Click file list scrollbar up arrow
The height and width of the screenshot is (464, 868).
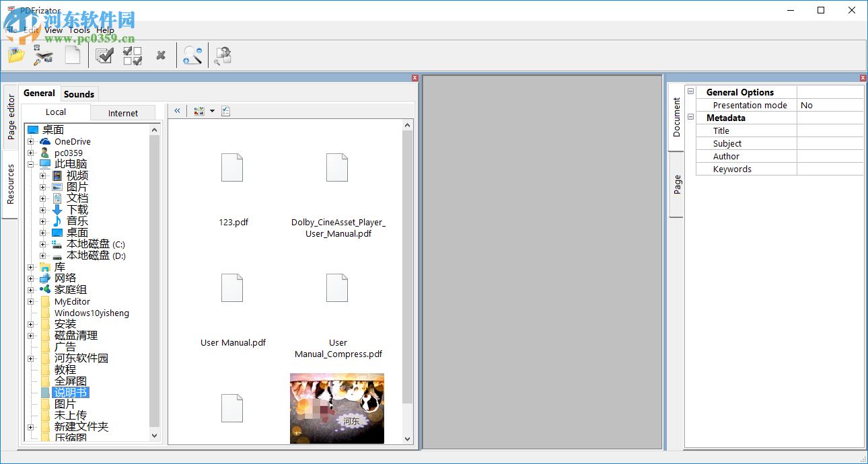click(x=408, y=125)
